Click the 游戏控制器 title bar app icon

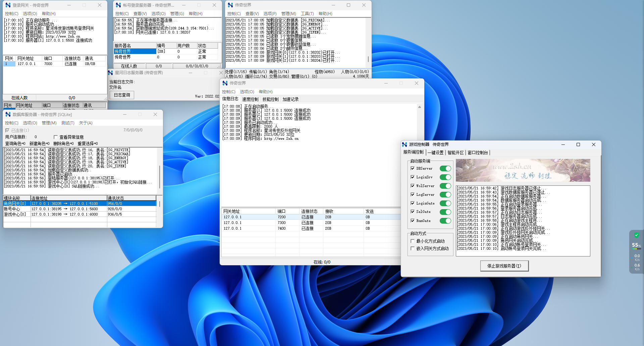click(405, 145)
